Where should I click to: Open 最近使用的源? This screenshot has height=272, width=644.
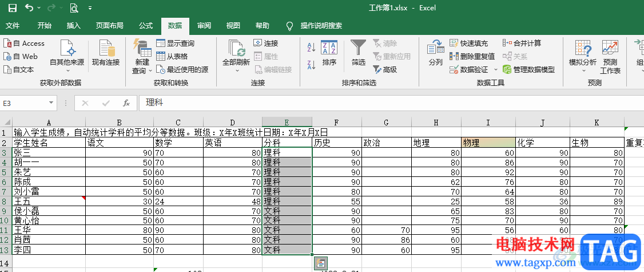pyautogui.click(x=182, y=69)
